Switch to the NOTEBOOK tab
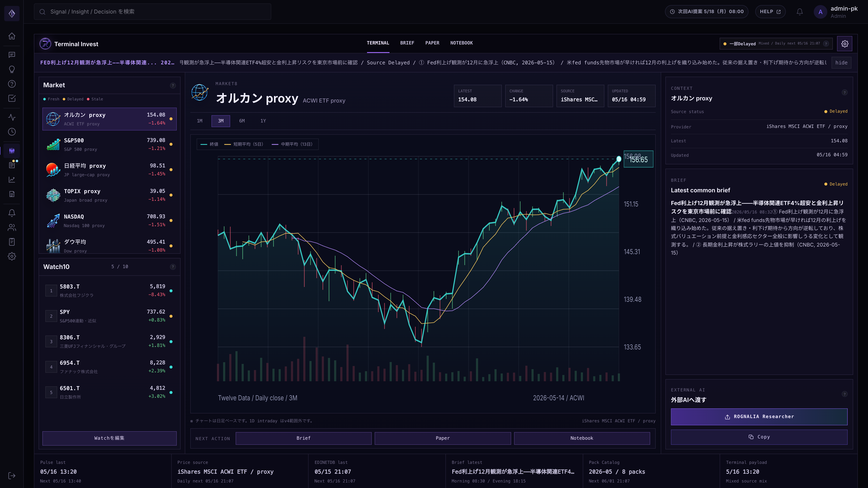868x488 pixels. tap(461, 43)
